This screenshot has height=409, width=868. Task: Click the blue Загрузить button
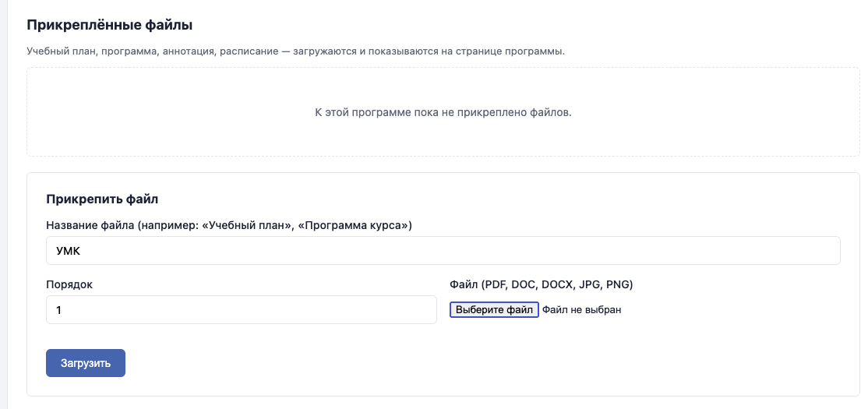click(86, 363)
